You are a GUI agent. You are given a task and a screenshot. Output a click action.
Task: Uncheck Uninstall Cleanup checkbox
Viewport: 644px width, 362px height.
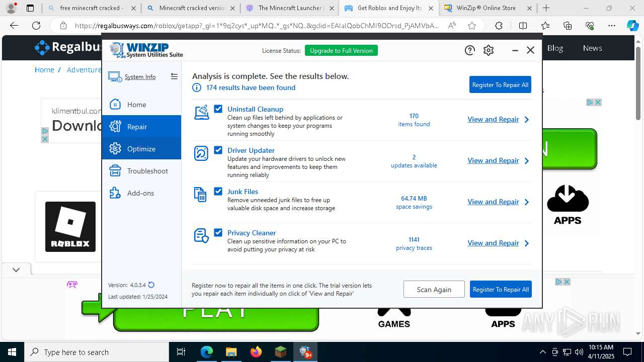[x=218, y=109]
